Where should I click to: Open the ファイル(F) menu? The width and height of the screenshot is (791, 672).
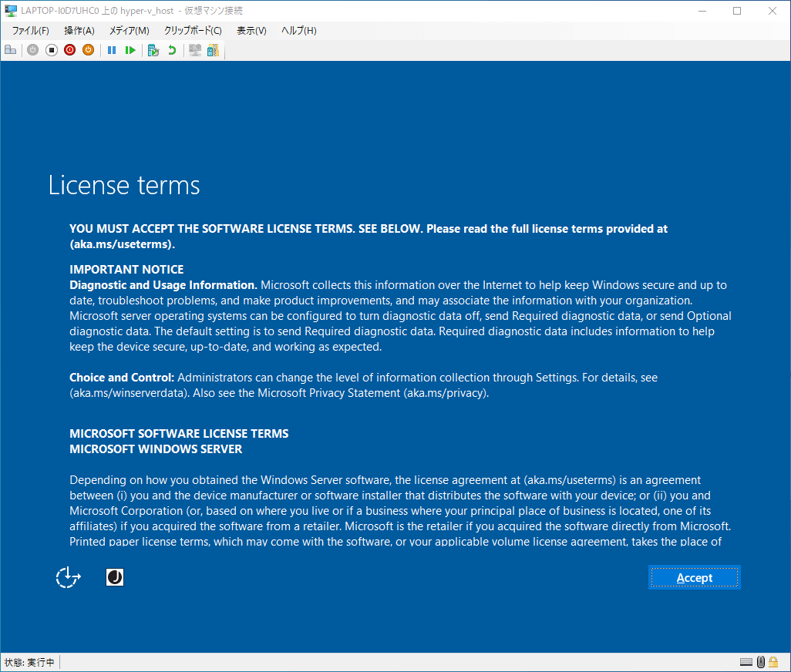pos(30,31)
